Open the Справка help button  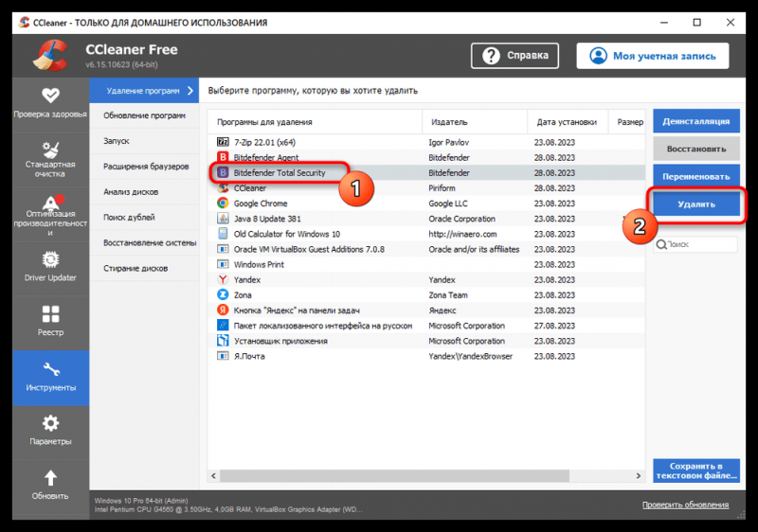click(x=514, y=56)
